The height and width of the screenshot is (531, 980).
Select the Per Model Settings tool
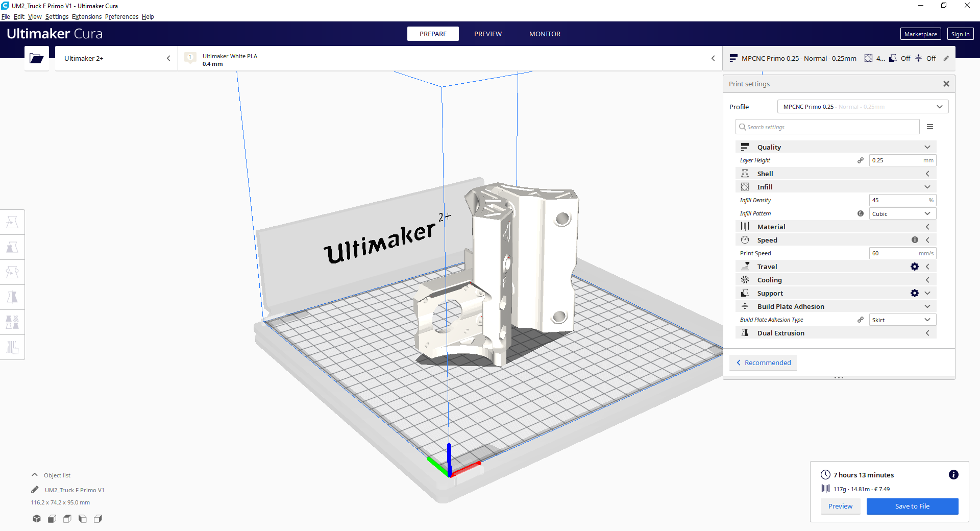[x=12, y=322]
